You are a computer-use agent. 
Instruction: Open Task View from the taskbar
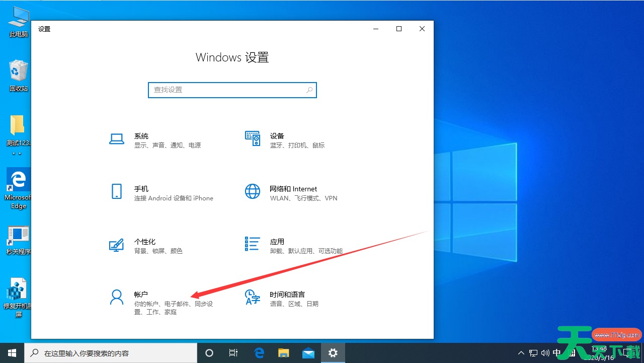(233, 353)
